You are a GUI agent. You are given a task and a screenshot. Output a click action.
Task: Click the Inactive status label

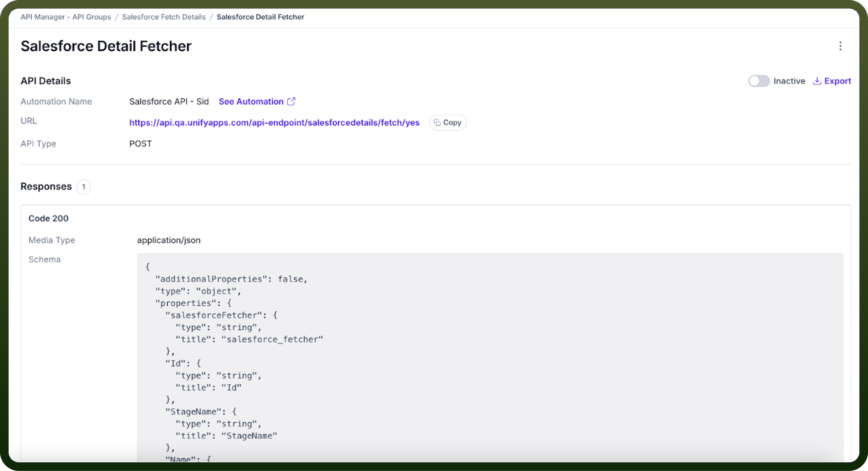pyautogui.click(x=789, y=81)
